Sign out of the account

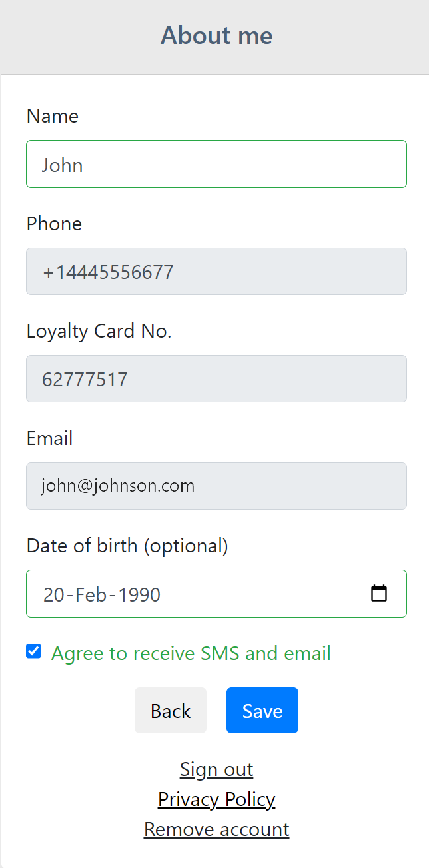216,769
